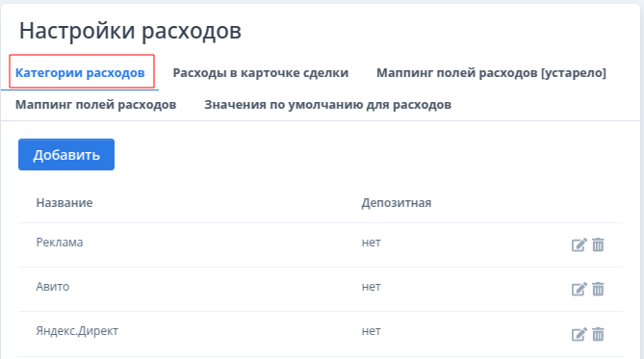Click the Депозитная column header
The width and height of the screenshot is (644, 359).
coord(397,202)
